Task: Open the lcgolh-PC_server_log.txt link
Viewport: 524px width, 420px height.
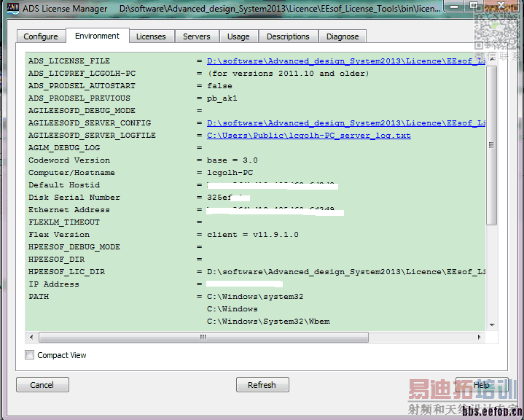Action: [309, 136]
